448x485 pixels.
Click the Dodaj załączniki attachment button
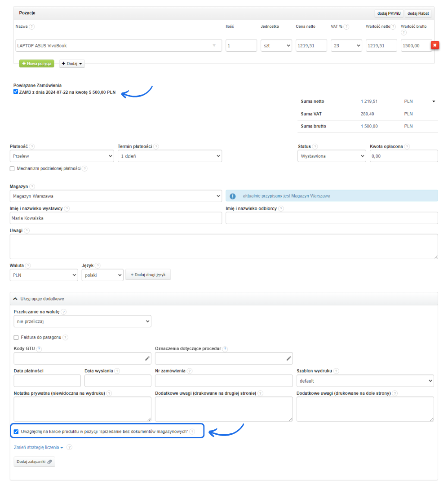pos(34,462)
